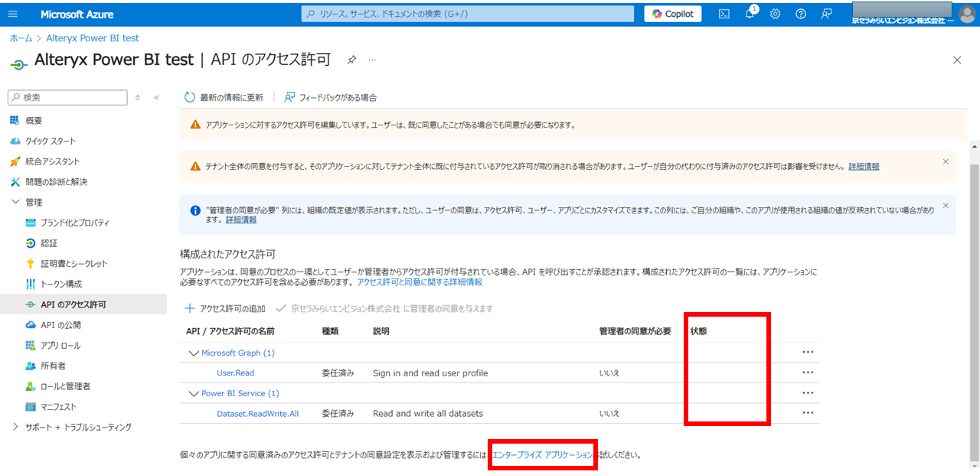Dismiss the blue information banner
This screenshot has width=980, height=475.
[946, 205]
